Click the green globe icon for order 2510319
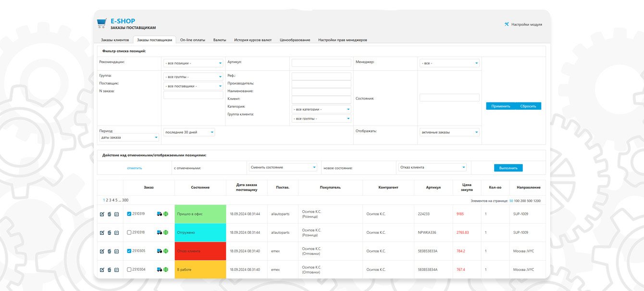This screenshot has height=291, width=644. click(x=166, y=214)
